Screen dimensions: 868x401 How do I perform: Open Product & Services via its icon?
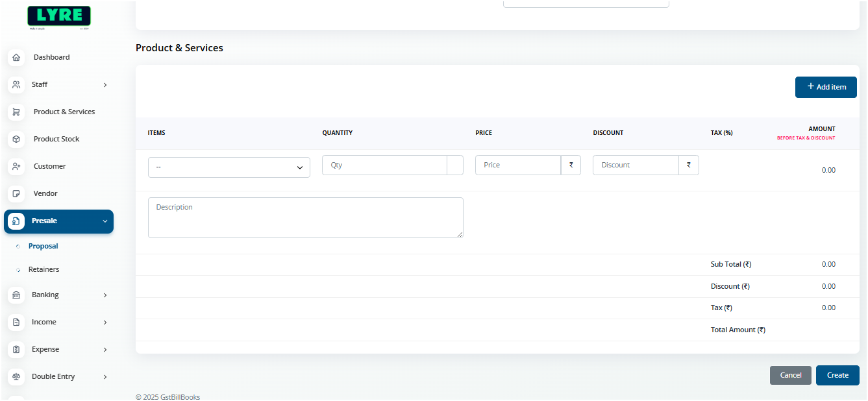click(16, 112)
